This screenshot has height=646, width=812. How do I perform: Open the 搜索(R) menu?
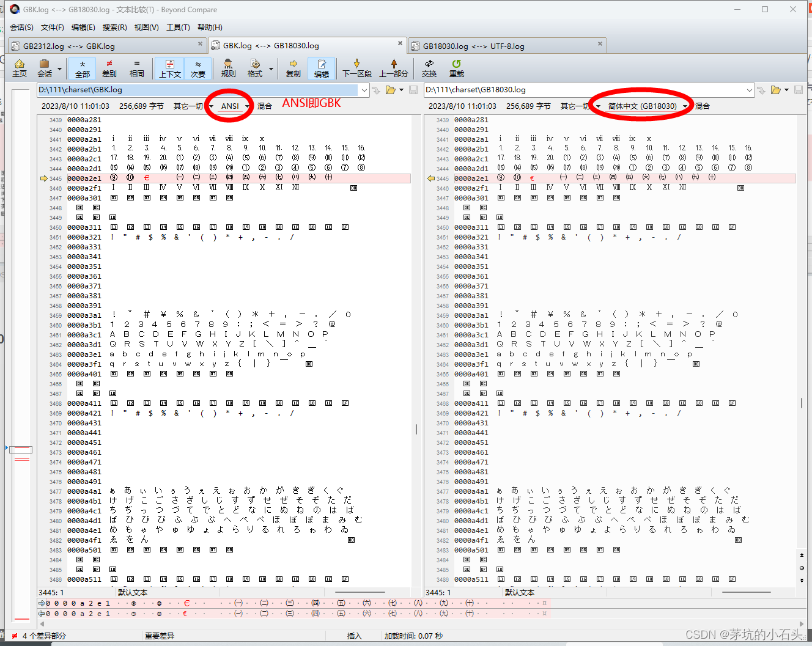tap(114, 28)
